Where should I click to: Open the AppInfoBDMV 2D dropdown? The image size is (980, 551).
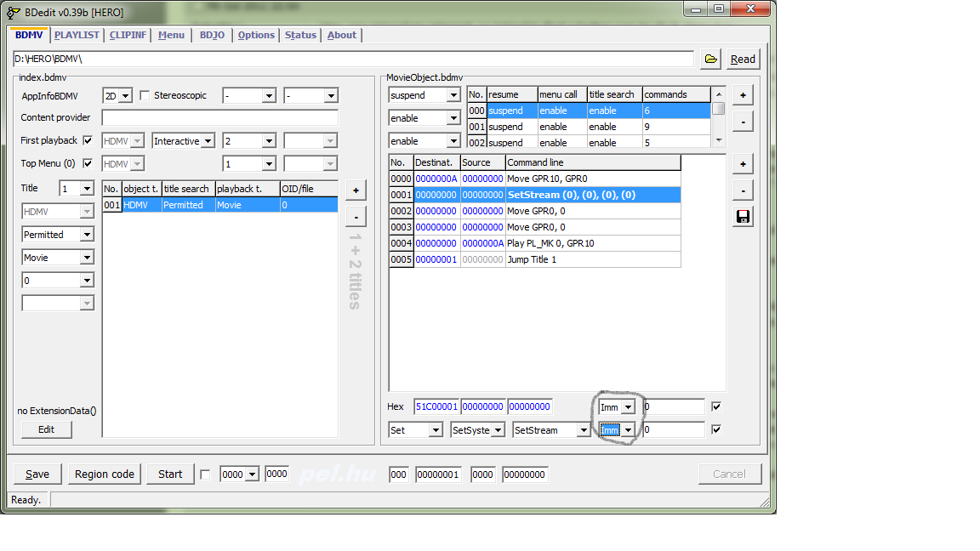(126, 96)
